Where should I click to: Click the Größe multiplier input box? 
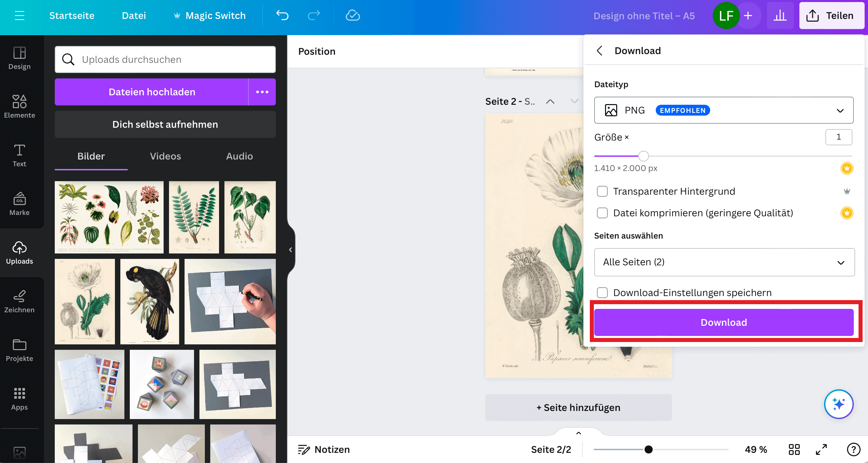pos(839,137)
